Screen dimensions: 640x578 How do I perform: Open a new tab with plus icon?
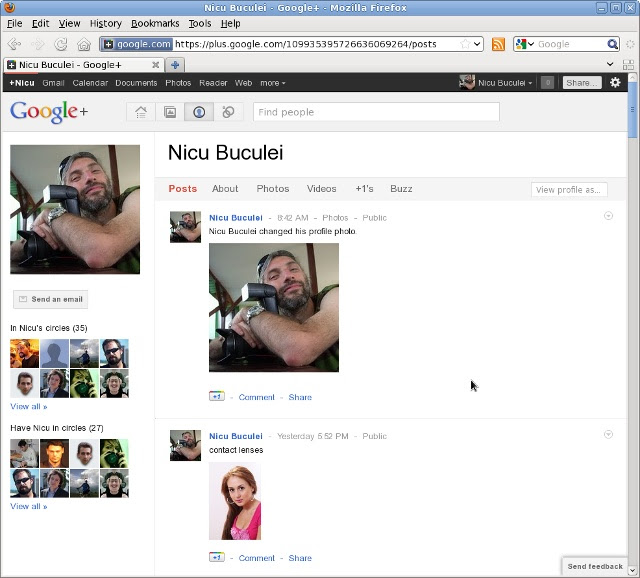click(x=175, y=64)
